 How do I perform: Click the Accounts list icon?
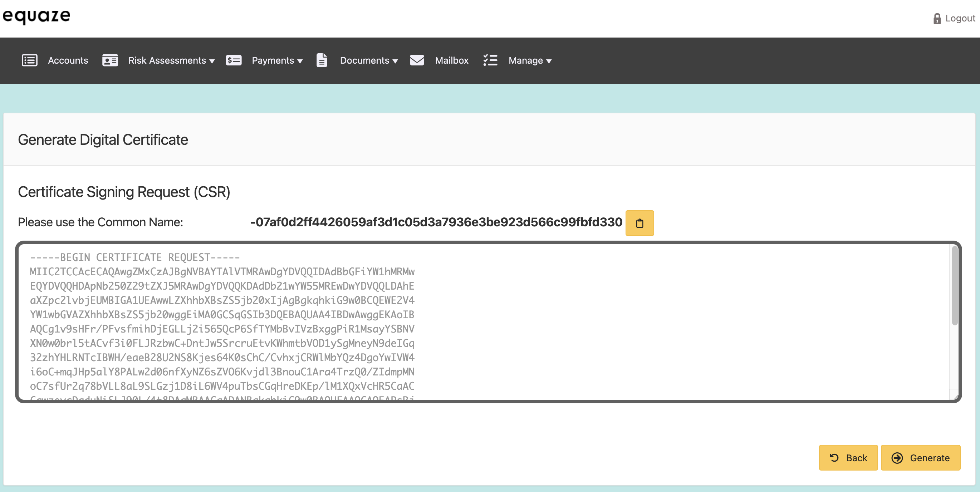(x=29, y=60)
